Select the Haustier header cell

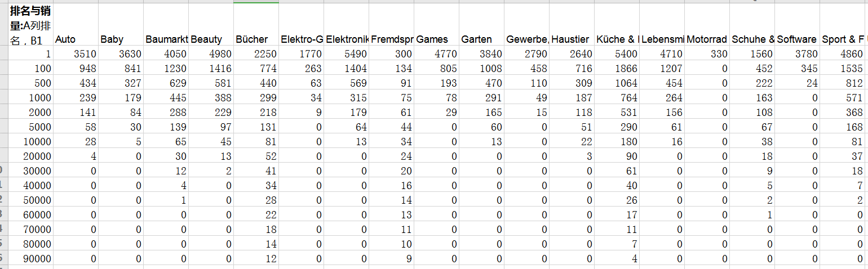tap(572, 25)
